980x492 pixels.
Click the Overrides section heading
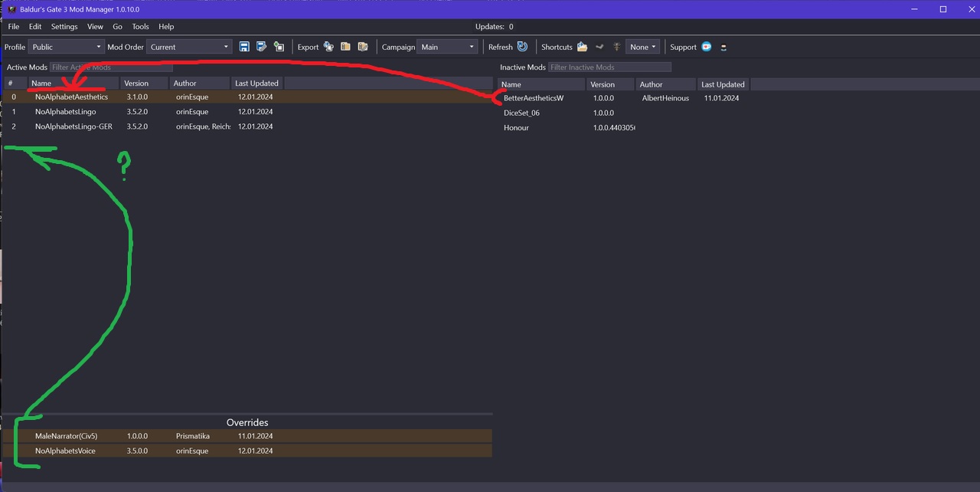click(247, 422)
